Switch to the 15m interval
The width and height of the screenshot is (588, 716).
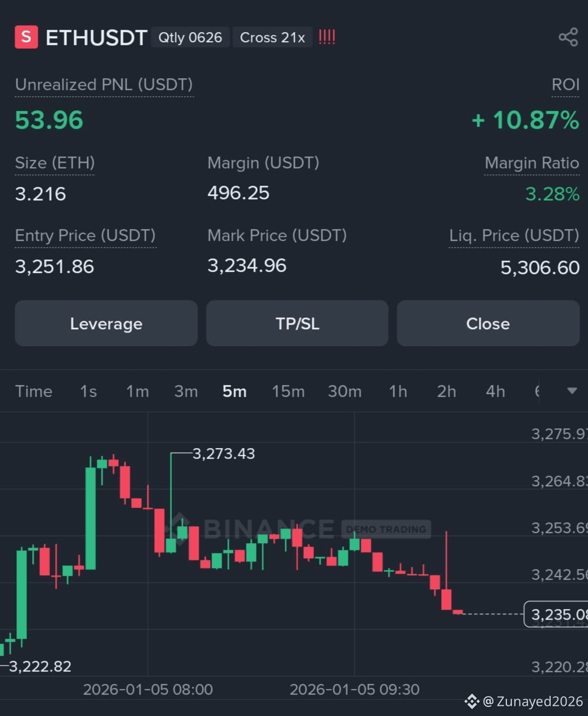click(x=288, y=391)
